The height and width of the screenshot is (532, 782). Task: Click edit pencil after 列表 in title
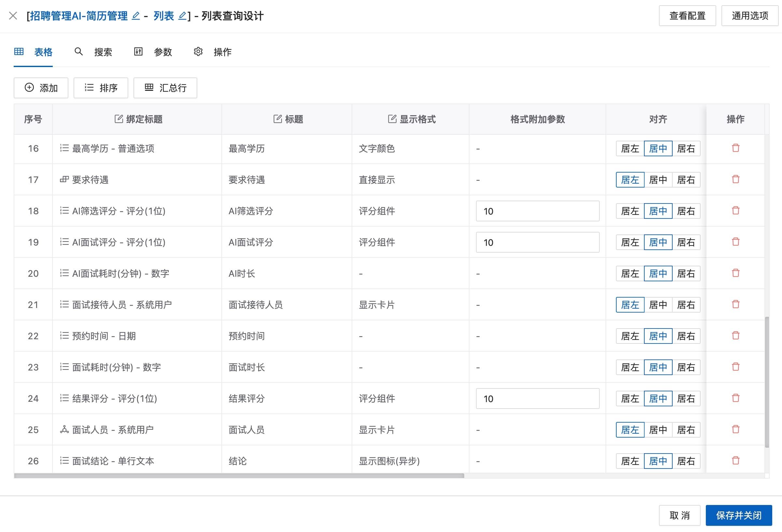tap(182, 16)
